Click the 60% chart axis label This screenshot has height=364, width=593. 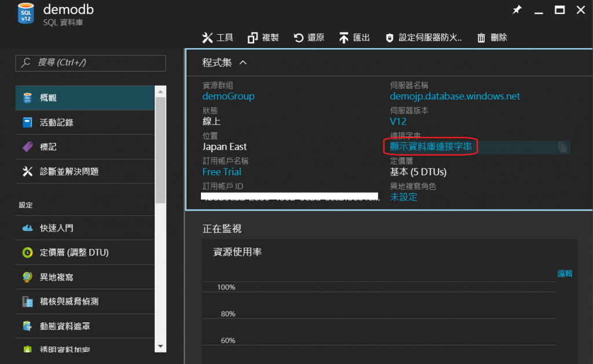(228, 341)
